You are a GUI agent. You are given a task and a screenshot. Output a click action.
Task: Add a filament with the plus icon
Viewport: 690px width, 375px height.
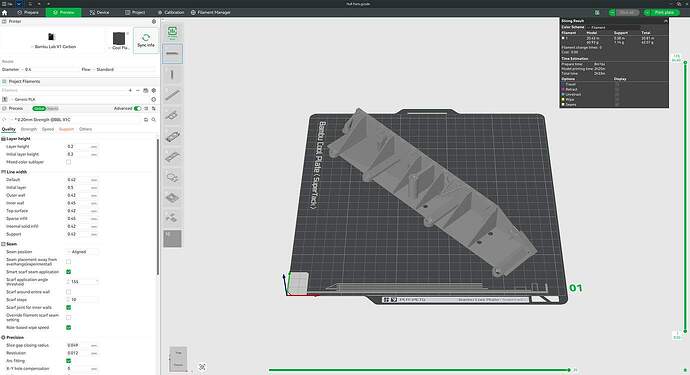click(130, 90)
